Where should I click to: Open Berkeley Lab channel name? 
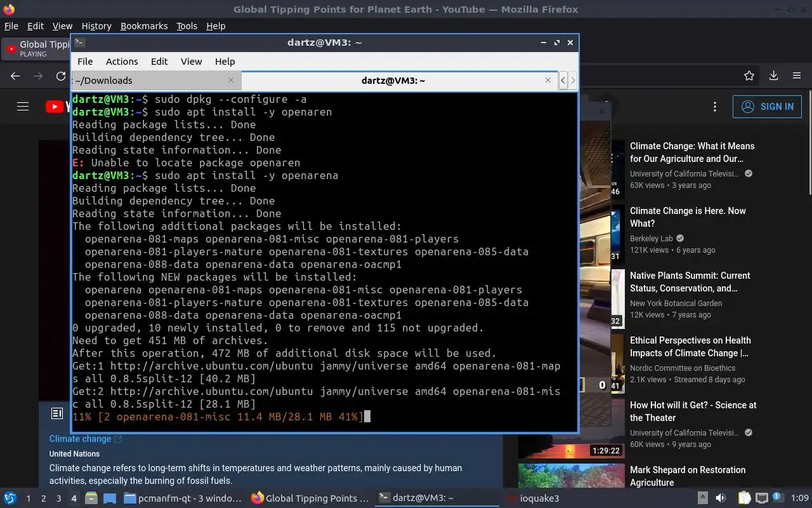coord(651,239)
